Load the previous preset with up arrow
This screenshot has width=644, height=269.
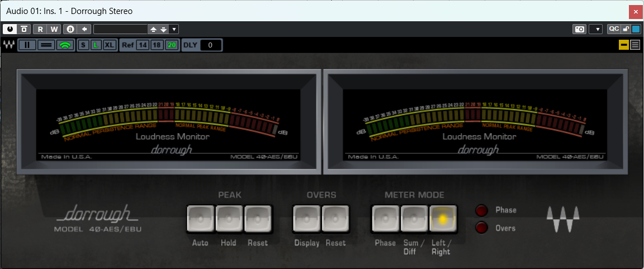point(153,29)
